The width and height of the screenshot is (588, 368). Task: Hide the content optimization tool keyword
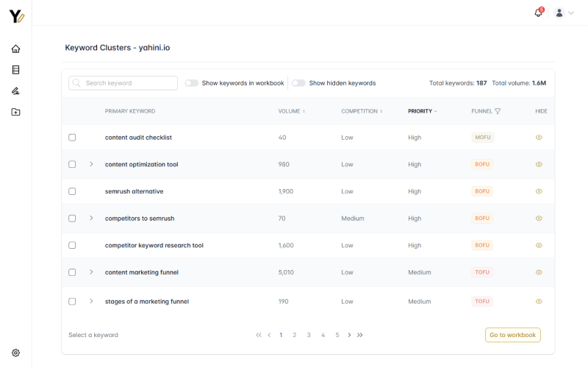pyautogui.click(x=539, y=164)
